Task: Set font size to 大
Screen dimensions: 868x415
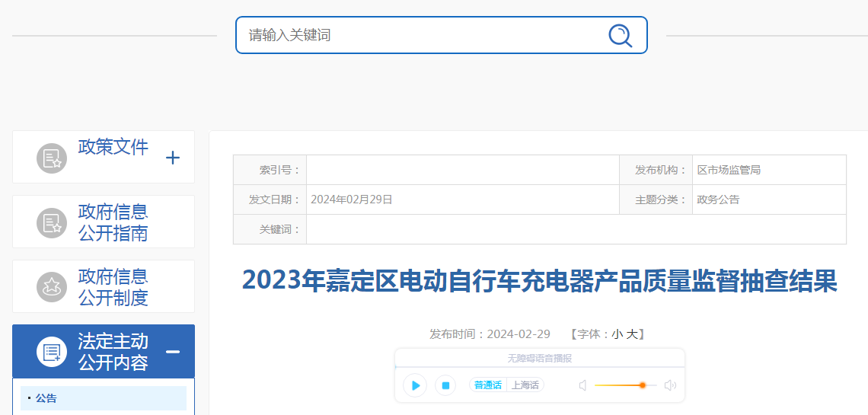Action: [632, 334]
